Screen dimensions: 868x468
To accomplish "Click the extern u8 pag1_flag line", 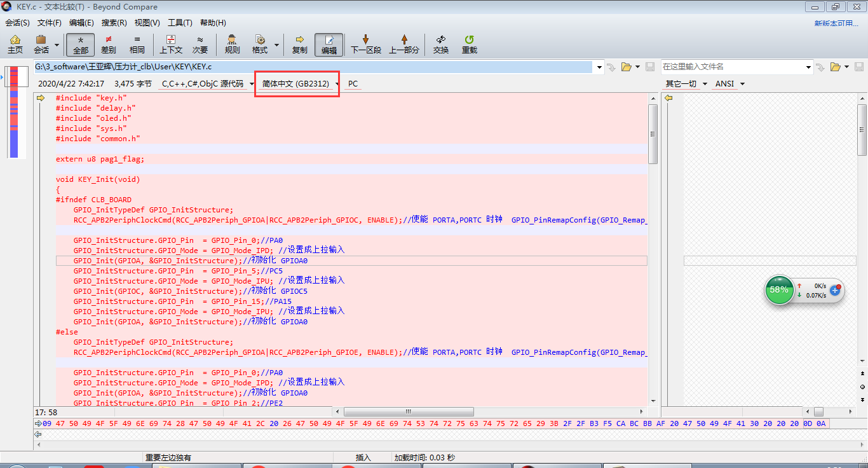I will click(x=100, y=159).
